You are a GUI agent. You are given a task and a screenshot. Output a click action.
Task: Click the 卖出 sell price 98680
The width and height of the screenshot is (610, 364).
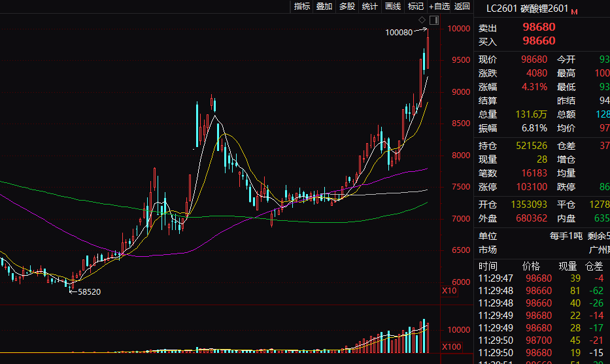[x=539, y=27]
